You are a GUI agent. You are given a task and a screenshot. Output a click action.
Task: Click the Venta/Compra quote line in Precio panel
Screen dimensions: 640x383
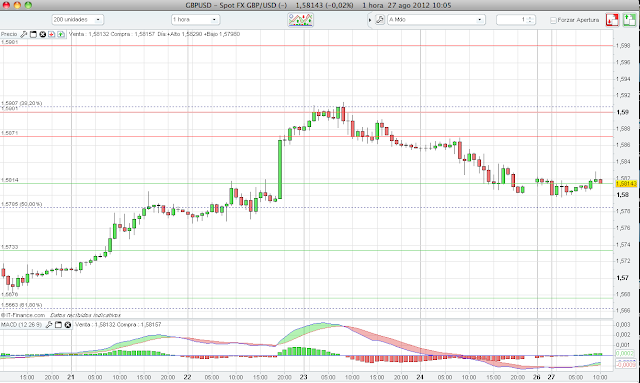154,34
